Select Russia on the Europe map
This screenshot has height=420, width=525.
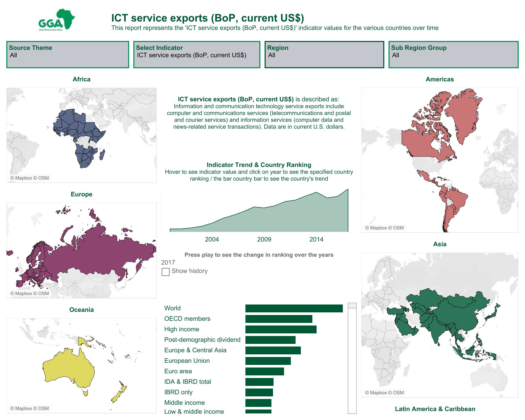point(100,252)
